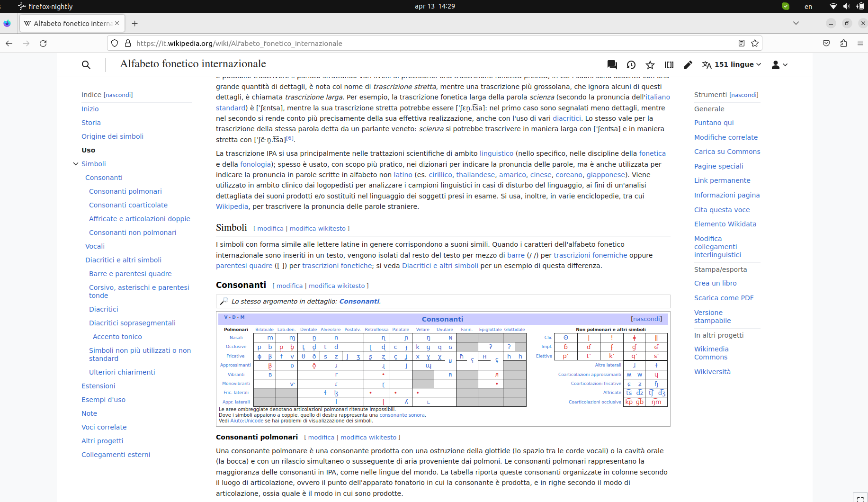The image size is (868, 502).
Task: Open the article discussion icon
Action: [x=611, y=64]
